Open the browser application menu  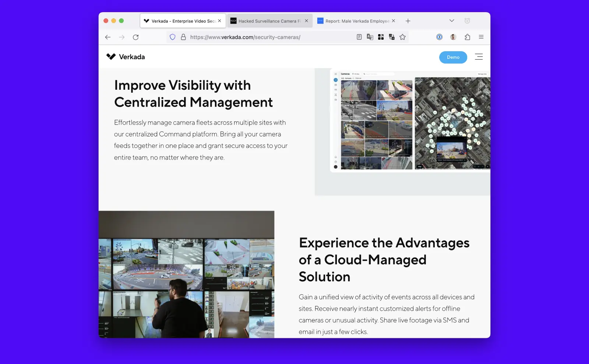point(481,37)
